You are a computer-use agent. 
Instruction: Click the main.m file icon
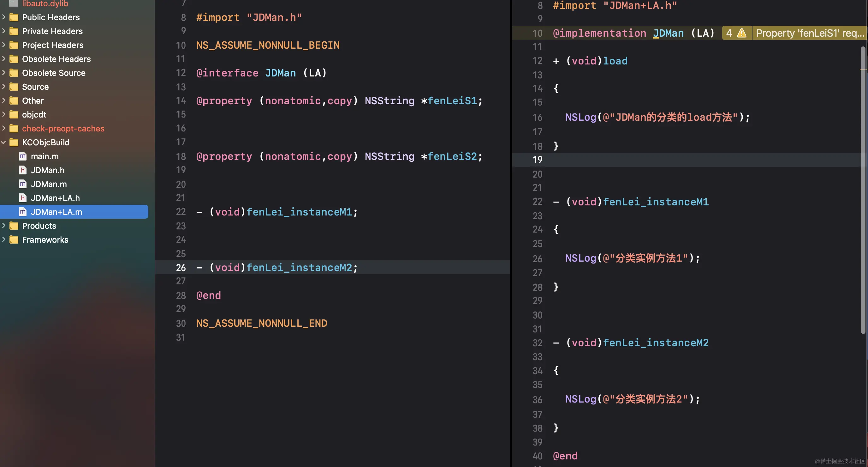[x=23, y=156]
